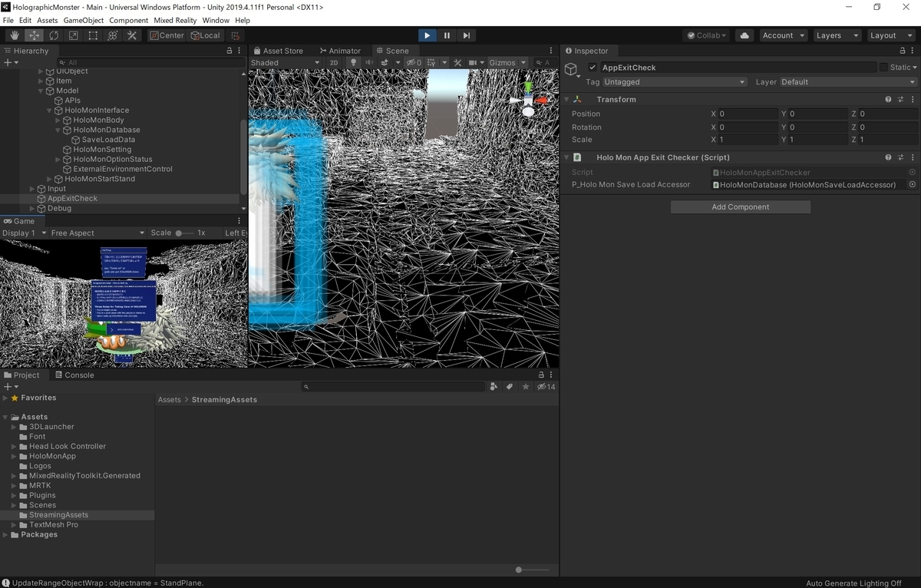Viewport: 921px width, 588px height.
Task: Toggle pivot Center button
Action: click(x=167, y=35)
